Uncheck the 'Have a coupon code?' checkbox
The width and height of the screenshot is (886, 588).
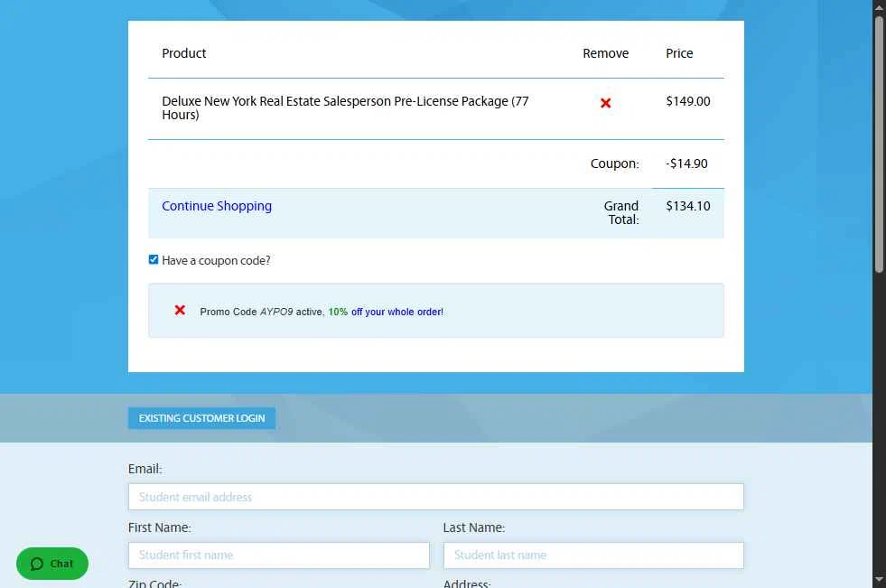click(x=154, y=259)
